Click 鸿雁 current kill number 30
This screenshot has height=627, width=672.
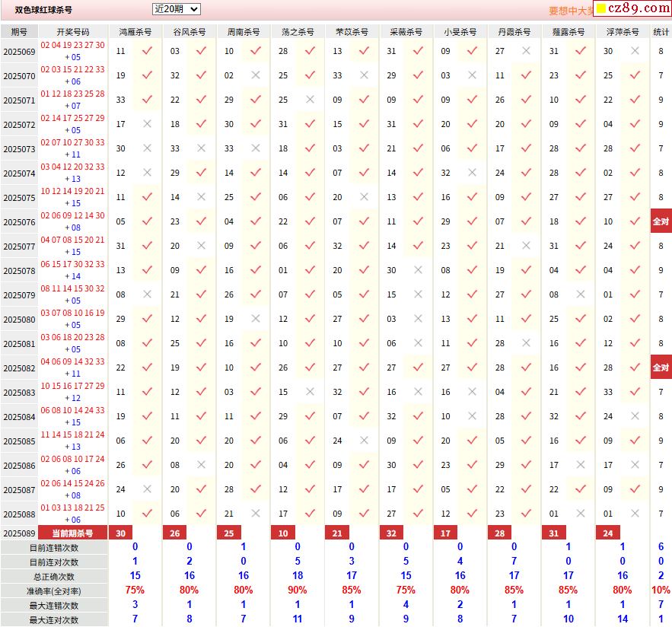coord(121,533)
